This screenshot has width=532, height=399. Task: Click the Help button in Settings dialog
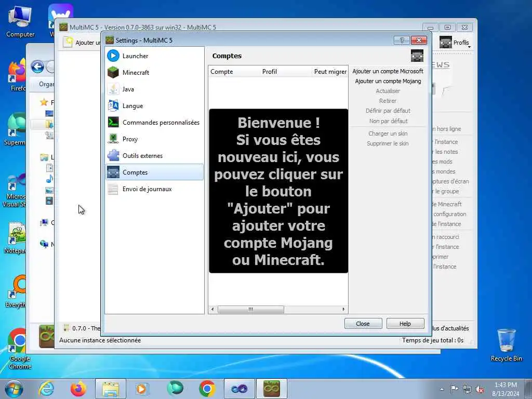[405, 324]
